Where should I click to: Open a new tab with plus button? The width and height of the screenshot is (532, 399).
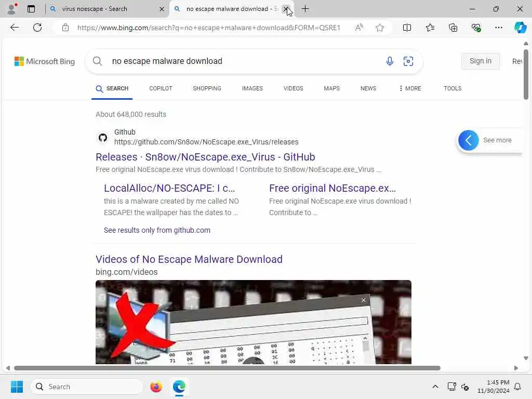click(x=305, y=9)
